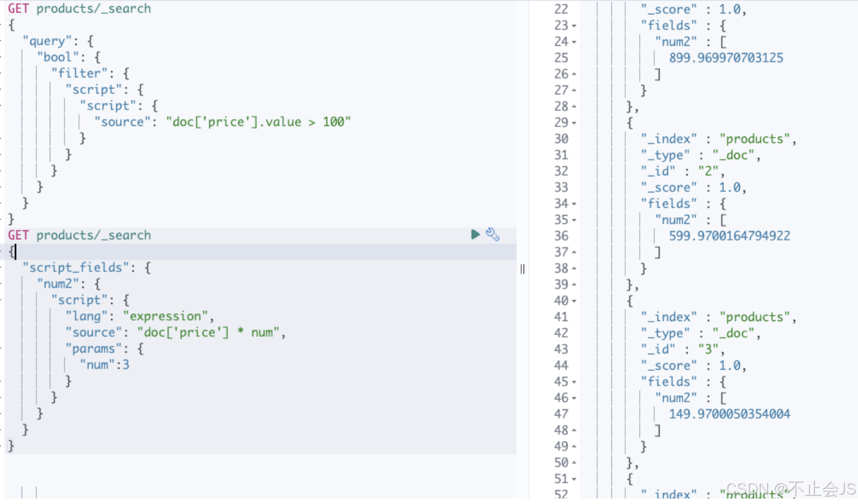Collapse the fields block at output line 23
Image resolution: width=858 pixels, height=504 pixels.
point(574,26)
